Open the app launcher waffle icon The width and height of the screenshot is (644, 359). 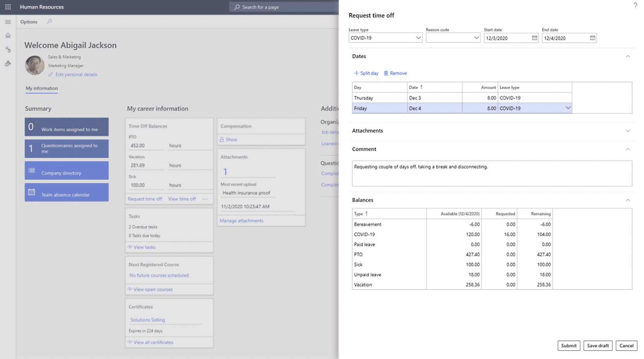tap(8, 7)
